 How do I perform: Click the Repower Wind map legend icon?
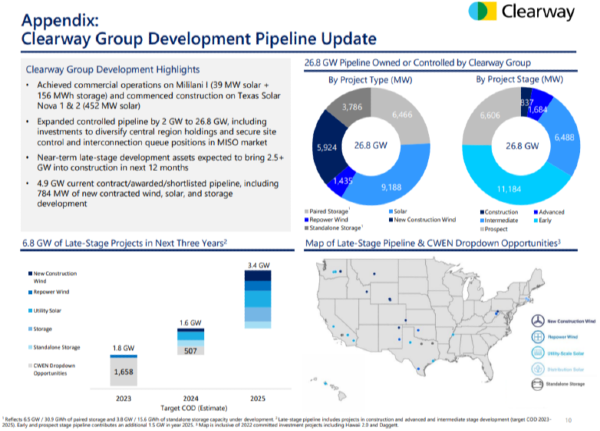538,337
